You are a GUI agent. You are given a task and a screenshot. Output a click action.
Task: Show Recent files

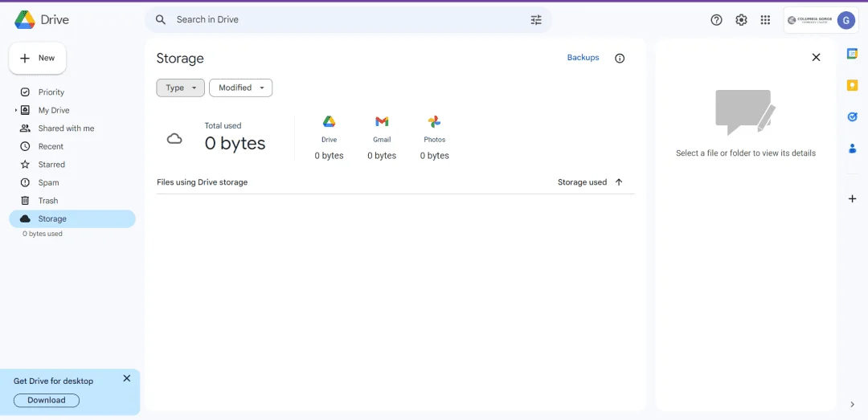(51, 147)
